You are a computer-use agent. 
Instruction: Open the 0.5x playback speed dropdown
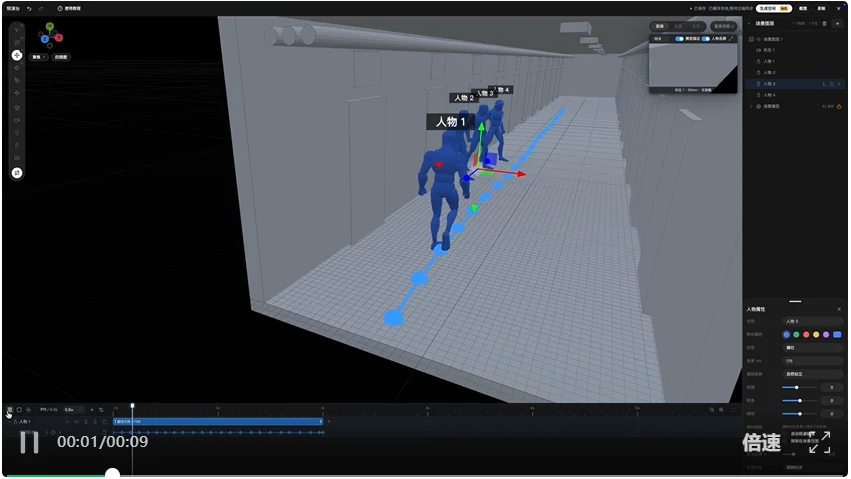[x=73, y=410]
